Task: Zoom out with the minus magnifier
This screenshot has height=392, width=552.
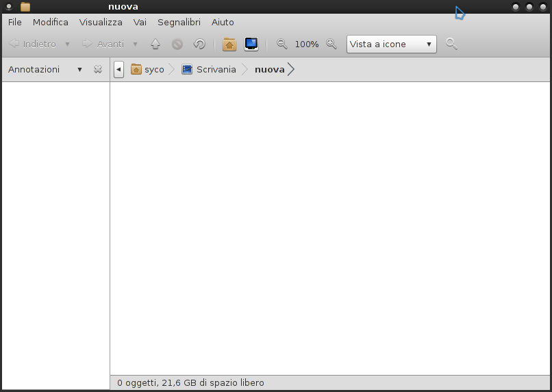Action: tap(282, 44)
